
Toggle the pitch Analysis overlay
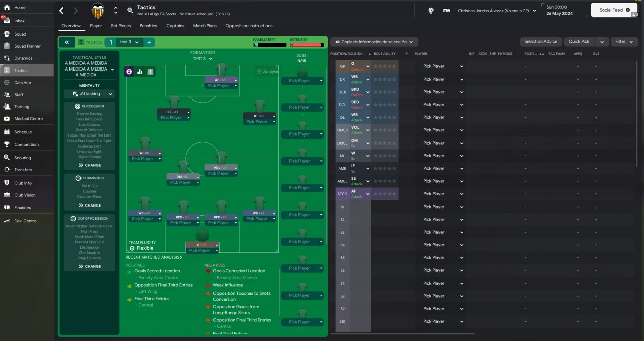click(x=268, y=72)
